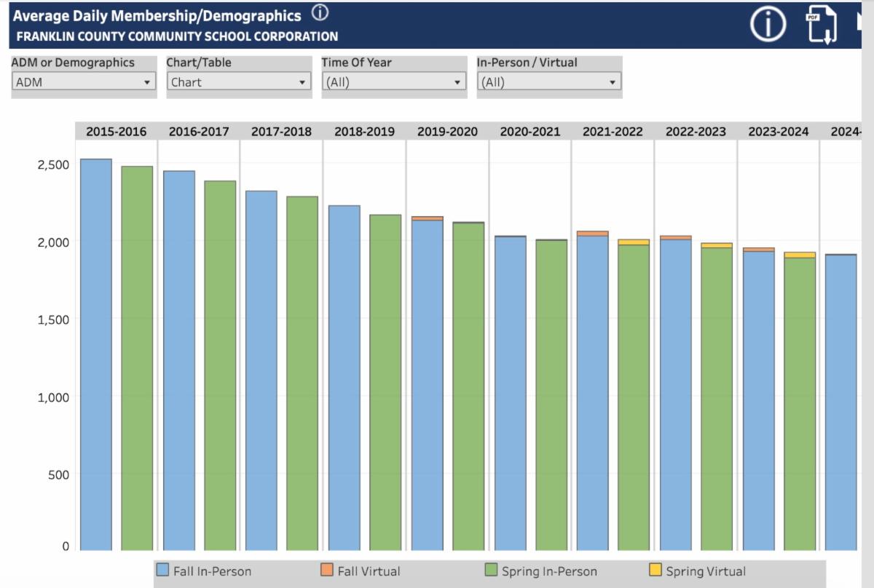Select the 2020-2021 spring green bar
The image size is (874, 588).
coord(551,395)
